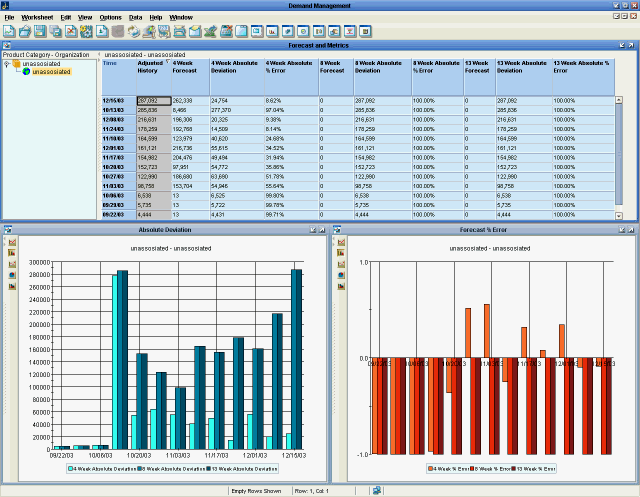This screenshot has height=497, width=640.
Task: Click the 12/15/03 time row label
Action: 119,101
